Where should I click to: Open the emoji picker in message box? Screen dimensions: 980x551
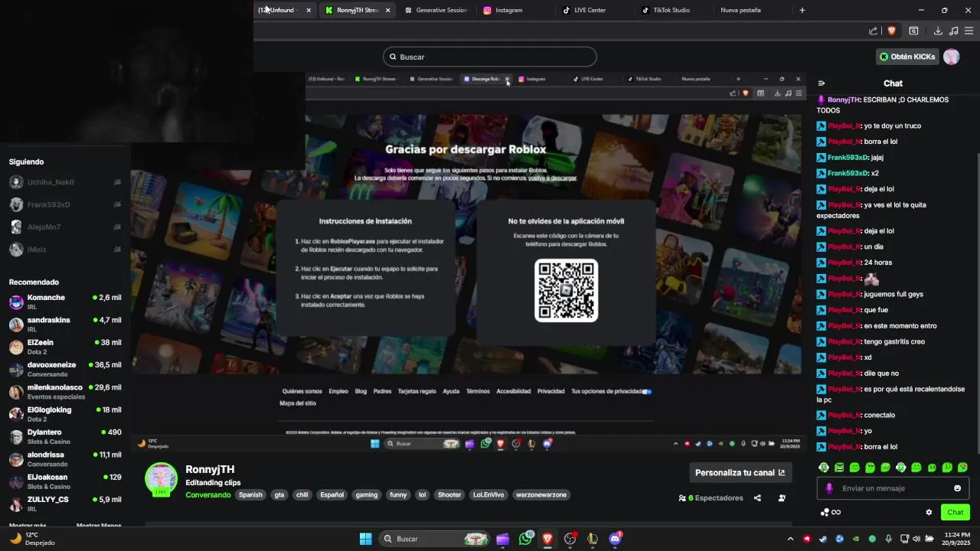click(957, 488)
